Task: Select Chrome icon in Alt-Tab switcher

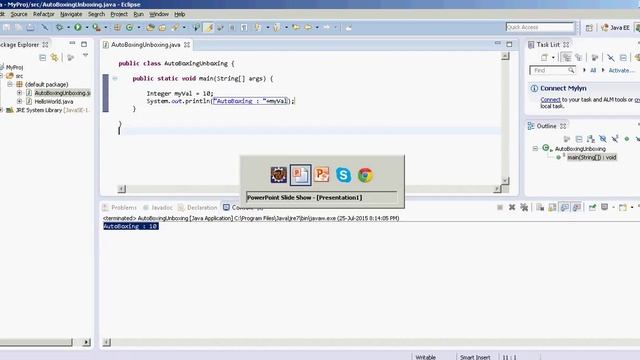Action: tap(365, 175)
